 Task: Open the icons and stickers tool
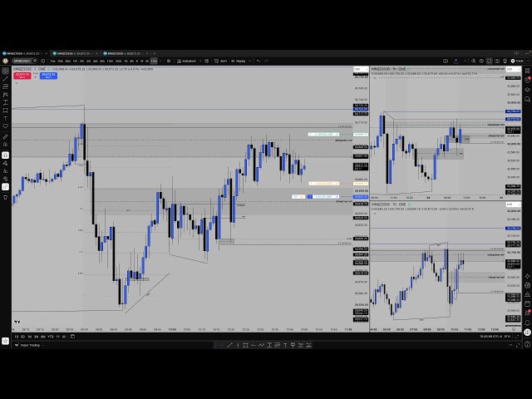5,126
